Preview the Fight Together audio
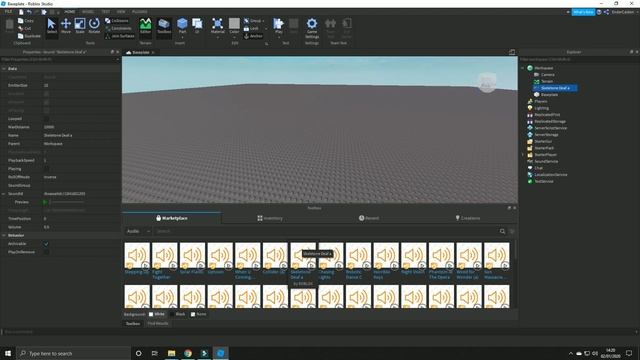Viewport: 640px width, 360px height. coord(173,265)
